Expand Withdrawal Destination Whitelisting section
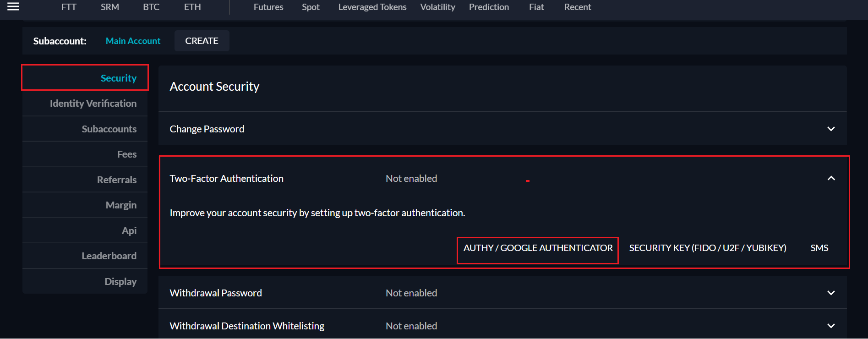 tap(831, 326)
